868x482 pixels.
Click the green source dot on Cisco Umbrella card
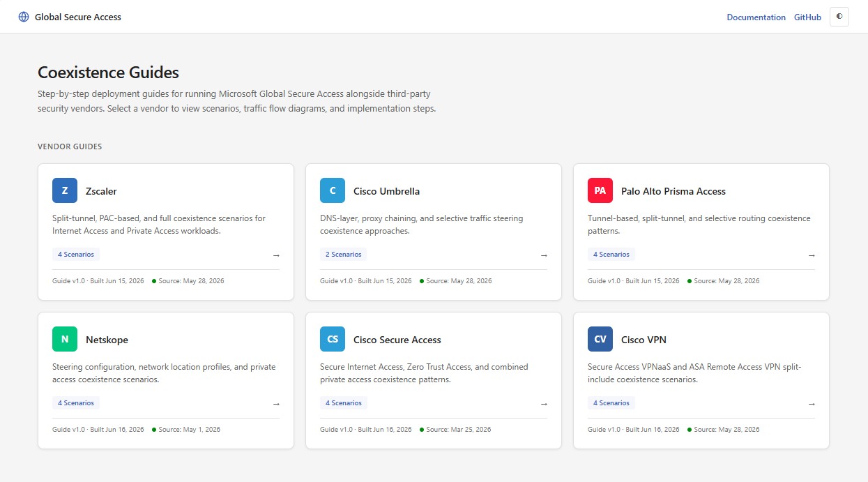(422, 281)
